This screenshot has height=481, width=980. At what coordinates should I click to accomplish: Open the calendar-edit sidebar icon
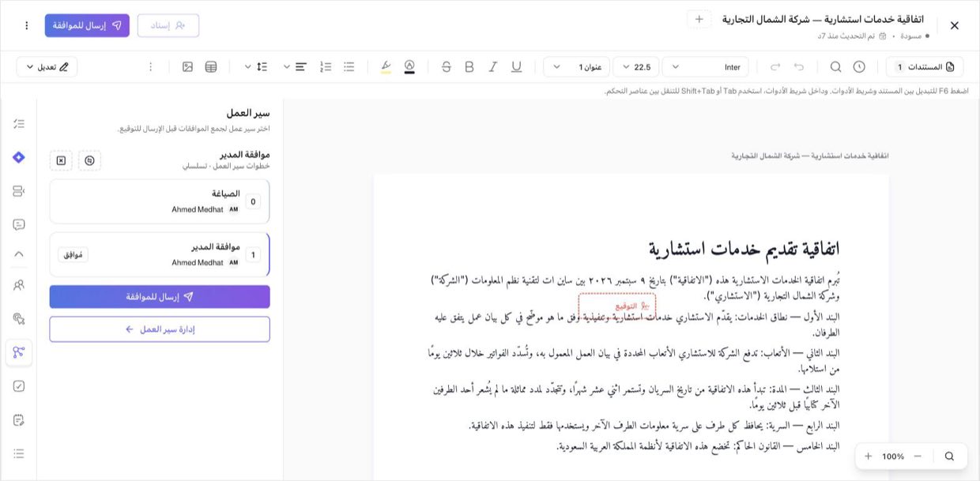(19, 419)
